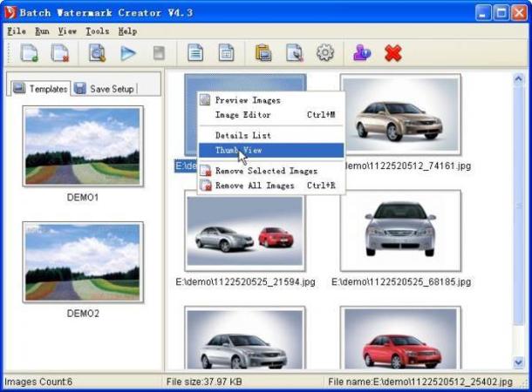
Task: Open the preview magnifier toolbar icon
Action: 97,53
